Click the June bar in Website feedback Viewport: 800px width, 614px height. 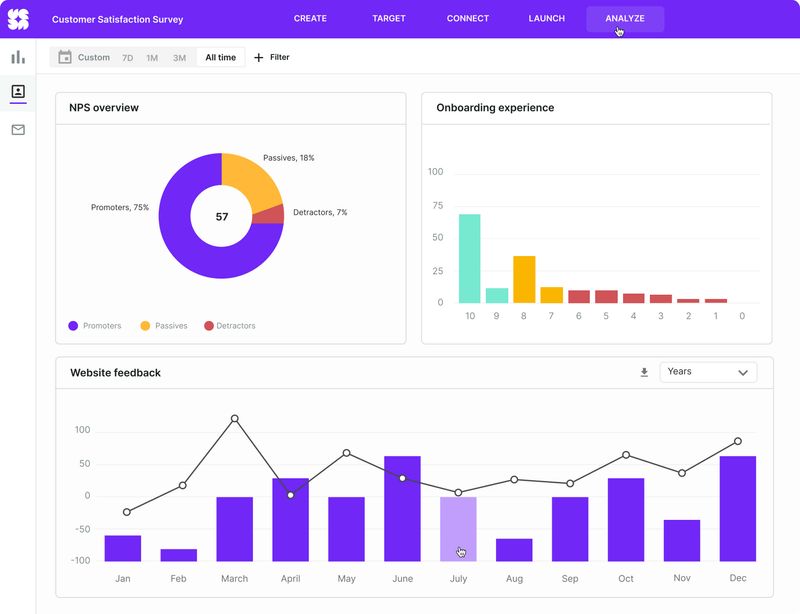coord(403,509)
